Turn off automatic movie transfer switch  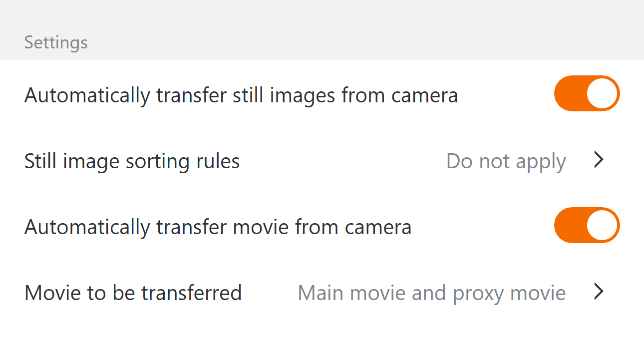587,225
